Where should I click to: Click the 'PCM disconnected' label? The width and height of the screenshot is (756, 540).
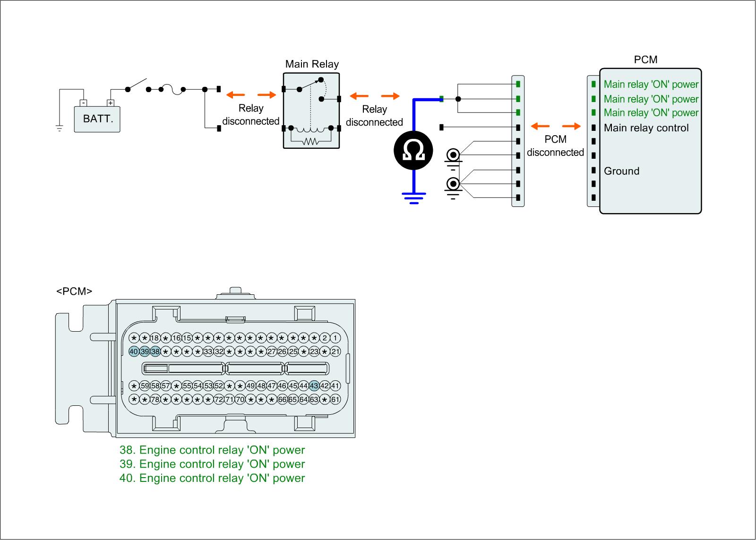point(555,146)
